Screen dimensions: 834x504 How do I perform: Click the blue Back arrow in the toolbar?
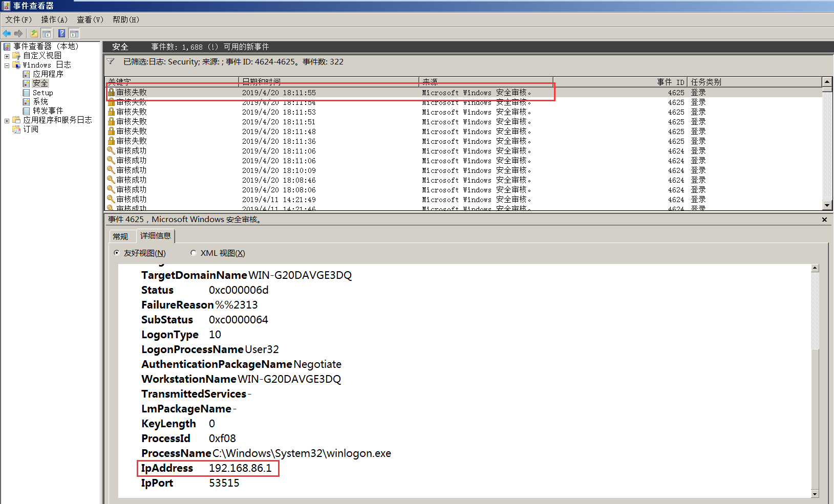7,33
